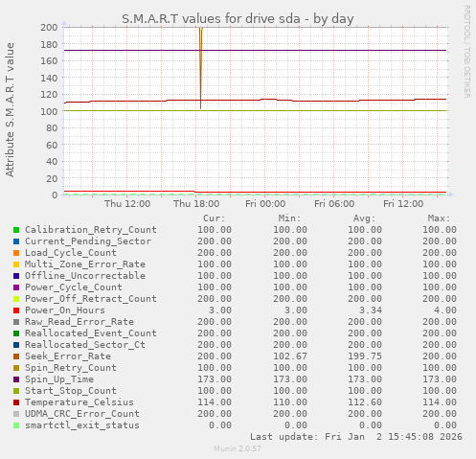Click the Reallocated_Event_Count green swatch
The width and height of the screenshot is (476, 459).
click(x=16, y=333)
